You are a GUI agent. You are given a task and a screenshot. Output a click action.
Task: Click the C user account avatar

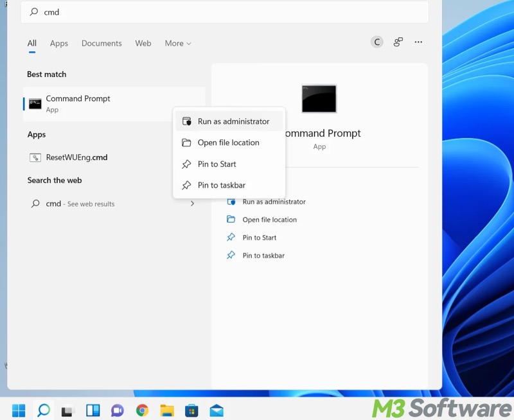click(377, 42)
